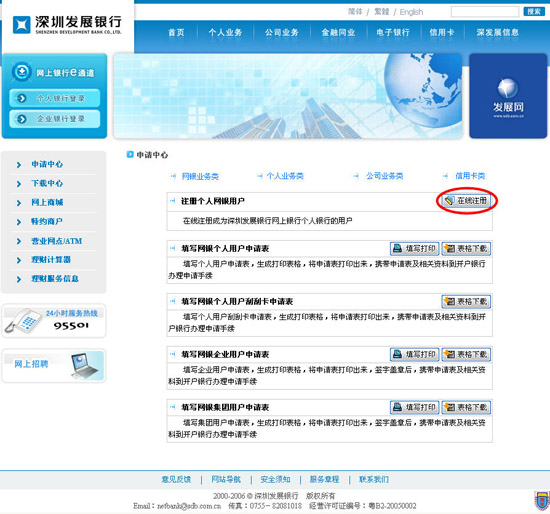Open the 个人业务 navigation menu
Screen dimensions: 550x514
[225, 33]
